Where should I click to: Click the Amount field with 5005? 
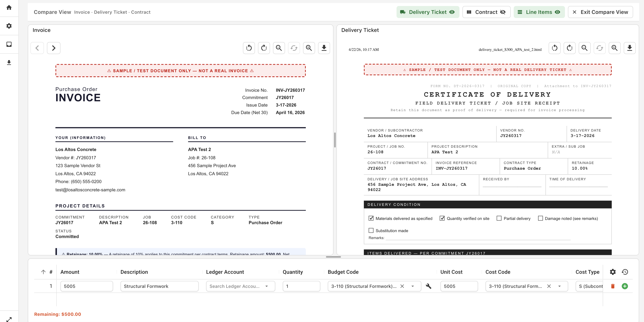pos(87,286)
